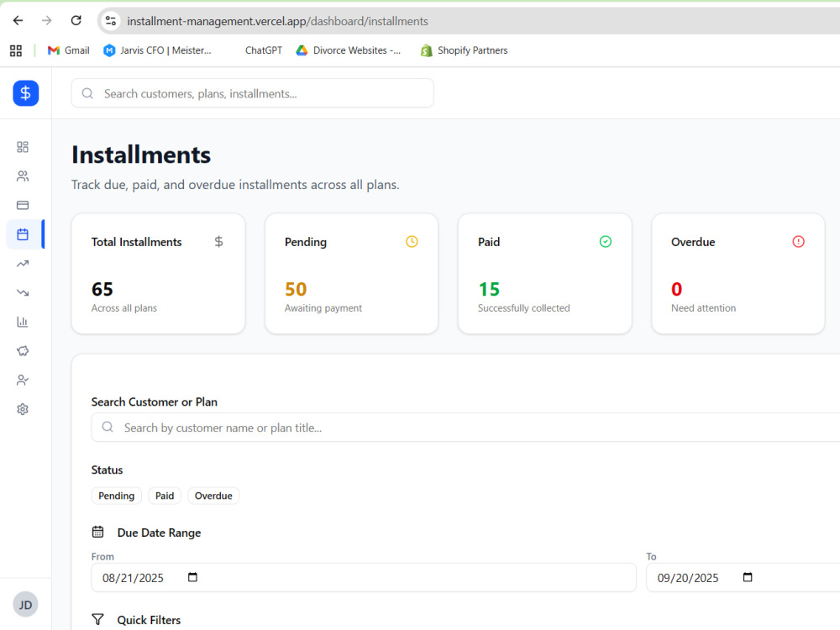Click the clock icon on the Pending card
The width and height of the screenshot is (840, 630).
point(412,242)
